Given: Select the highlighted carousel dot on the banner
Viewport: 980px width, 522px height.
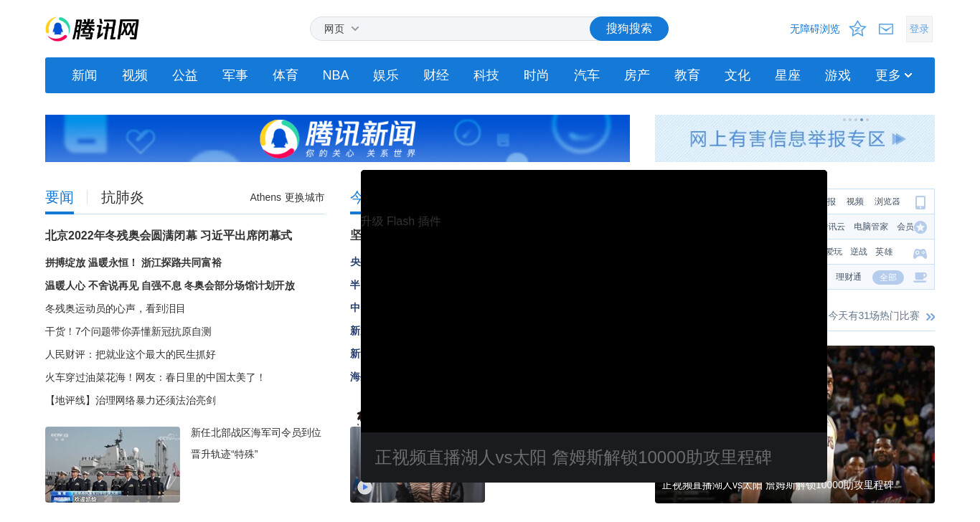Looking at the screenshot, I should point(862,120).
